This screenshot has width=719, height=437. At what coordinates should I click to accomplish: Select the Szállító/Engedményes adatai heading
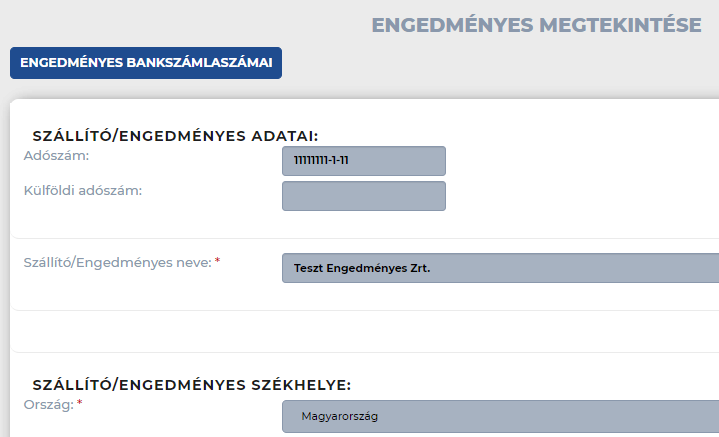point(175,136)
